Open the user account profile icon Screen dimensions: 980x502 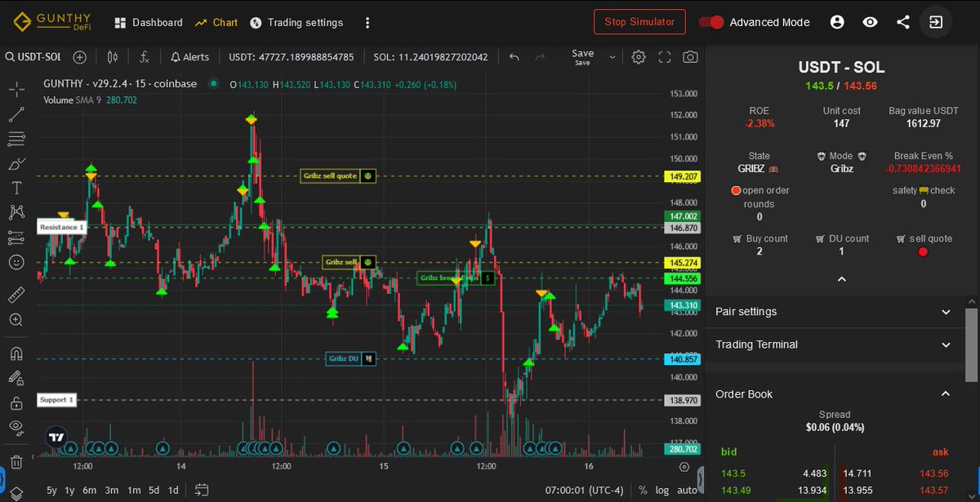(x=837, y=22)
